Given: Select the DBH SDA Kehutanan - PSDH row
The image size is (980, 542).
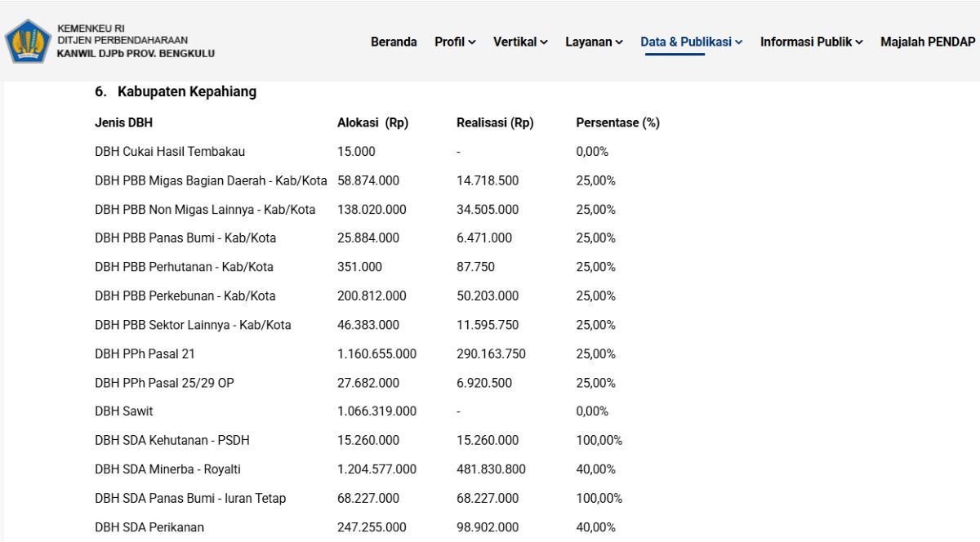Looking at the screenshot, I should click(x=377, y=441).
